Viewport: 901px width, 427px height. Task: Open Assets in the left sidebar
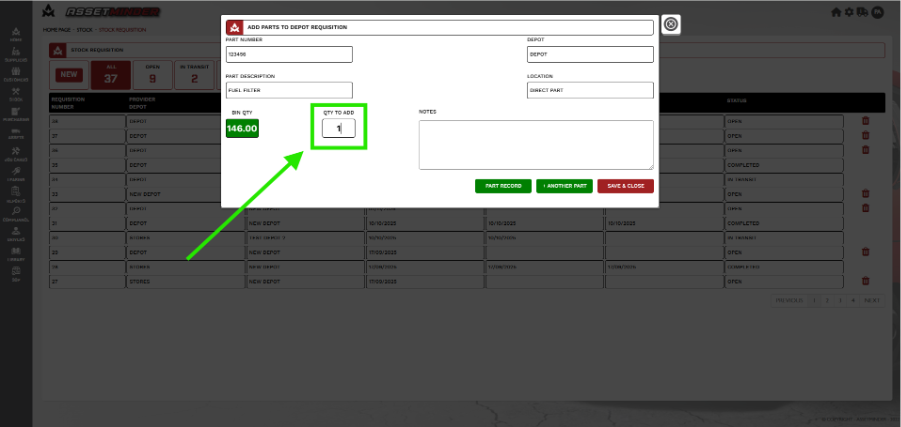click(x=16, y=134)
